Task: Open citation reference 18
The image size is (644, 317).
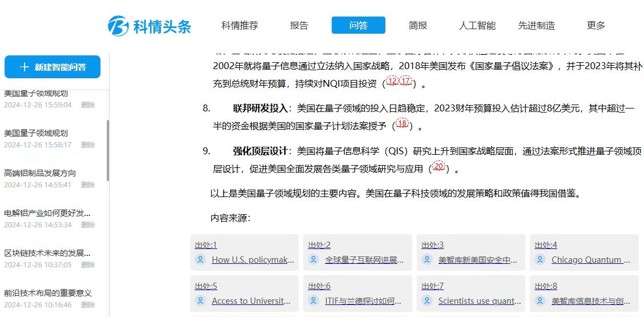Action: [402, 123]
